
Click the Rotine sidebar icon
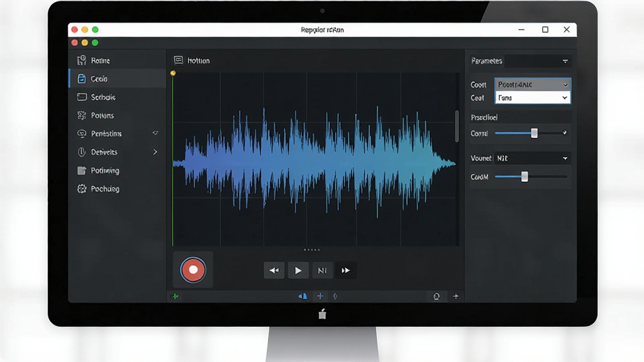pos(82,60)
